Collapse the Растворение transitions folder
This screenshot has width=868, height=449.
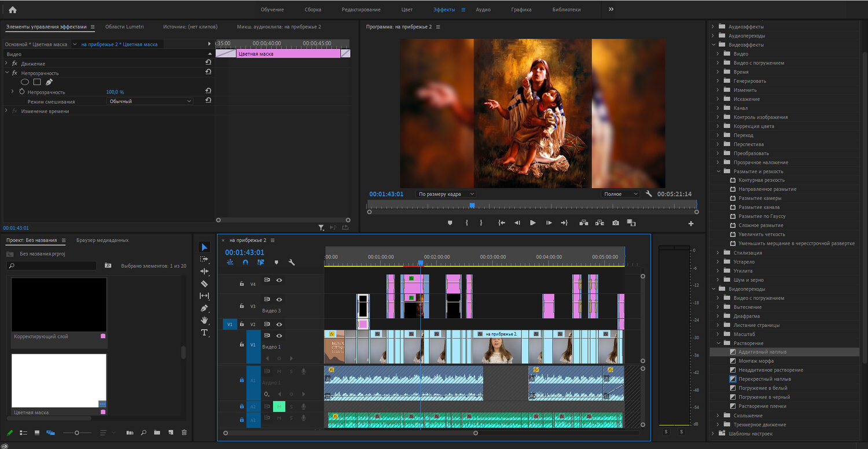(718, 343)
